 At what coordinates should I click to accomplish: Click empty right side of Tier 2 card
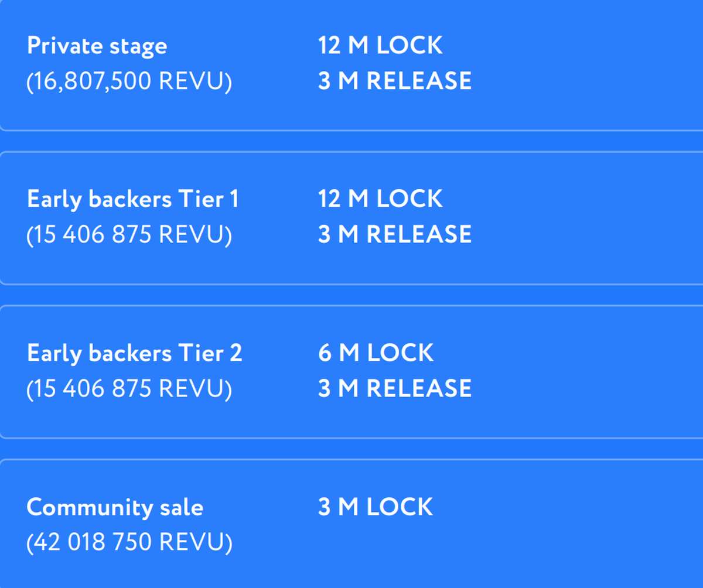(x=586, y=371)
